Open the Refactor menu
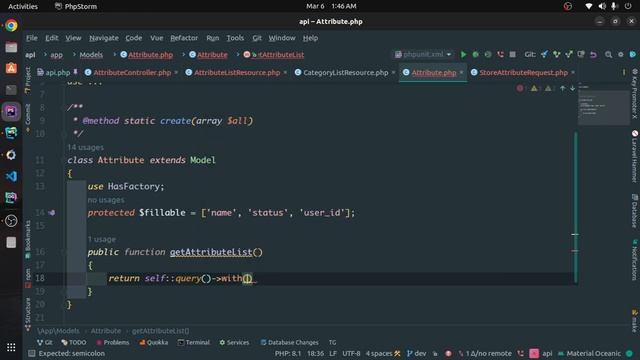Image resolution: width=640 pixels, height=360 pixels. [184, 38]
